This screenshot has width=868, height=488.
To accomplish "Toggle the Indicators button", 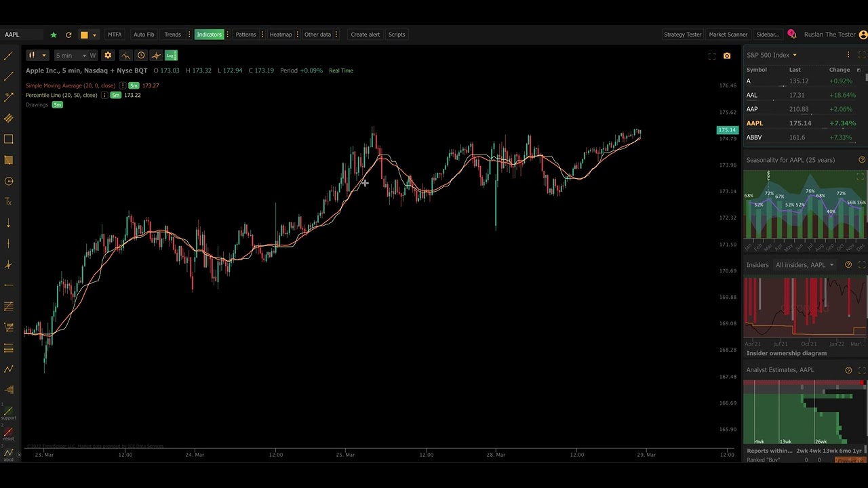I will point(209,35).
